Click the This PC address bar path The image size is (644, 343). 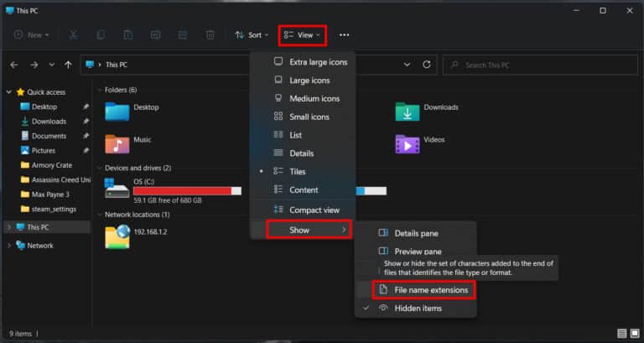(x=117, y=65)
